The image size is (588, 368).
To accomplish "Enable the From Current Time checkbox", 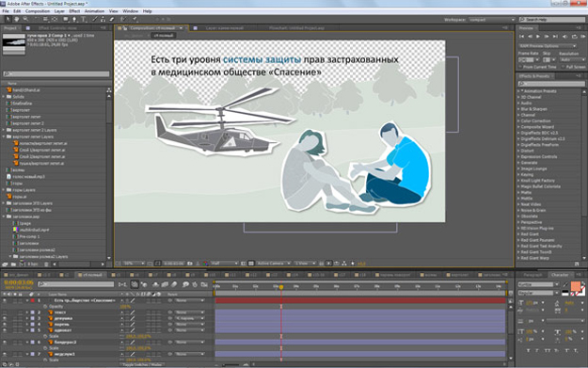I will pos(520,67).
